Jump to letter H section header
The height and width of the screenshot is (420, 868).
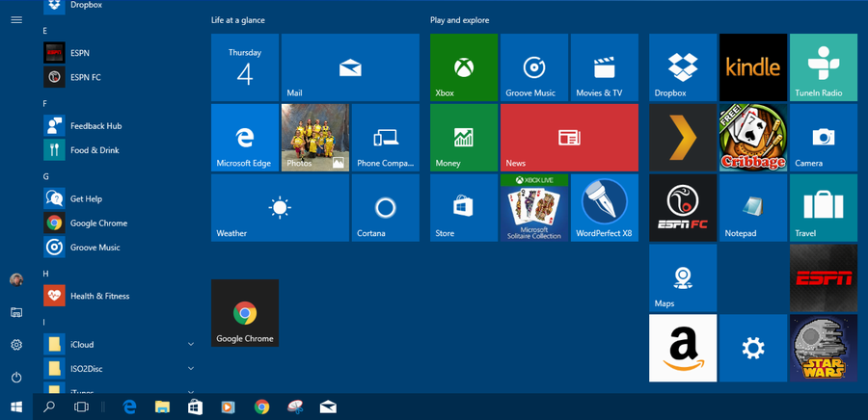45,274
